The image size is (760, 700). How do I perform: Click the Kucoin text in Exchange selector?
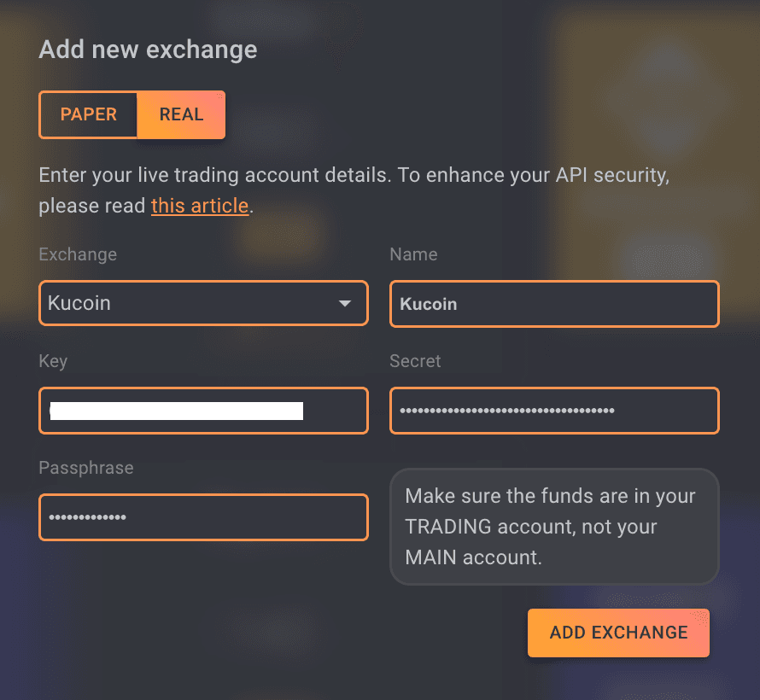coord(79,303)
